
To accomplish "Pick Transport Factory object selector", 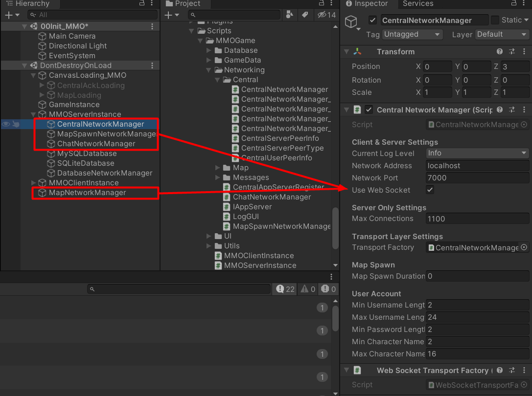I will (x=524, y=247).
